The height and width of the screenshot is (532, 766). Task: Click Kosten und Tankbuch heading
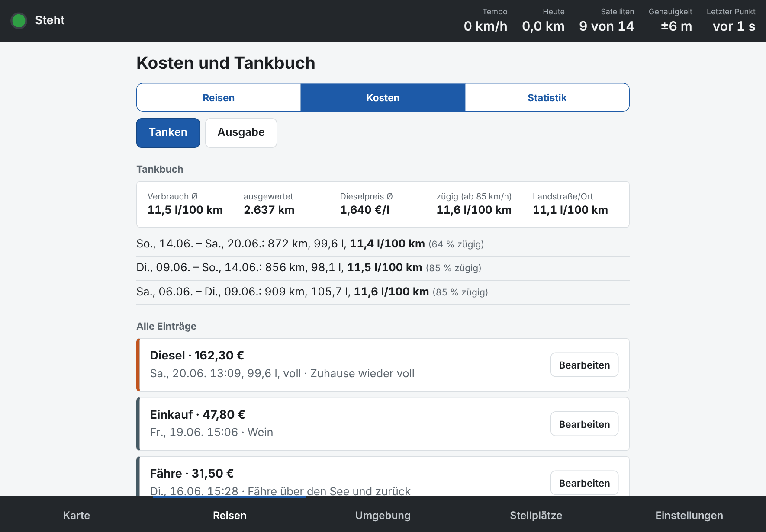(x=226, y=63)
